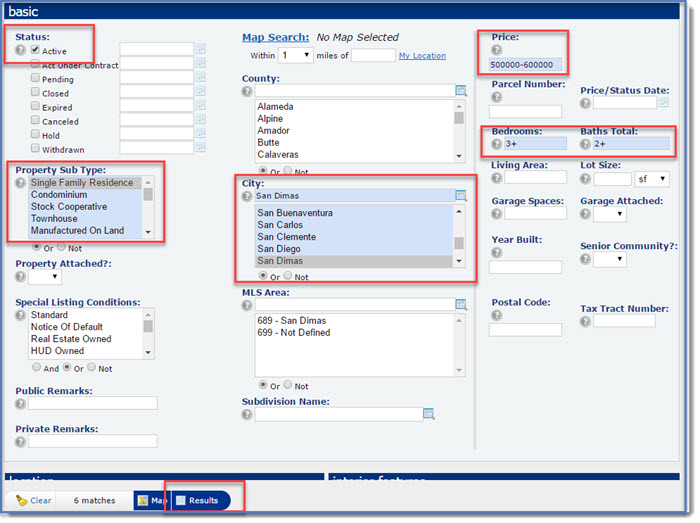Enable the Pending status checkbox
The height and width of the screenshot is (523, 700).
tap(35, 77)
